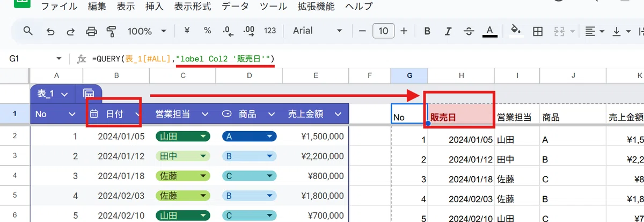Increase font size with plus button
The height and width of the screenshot is (222, 644).
tap(404, 31)
